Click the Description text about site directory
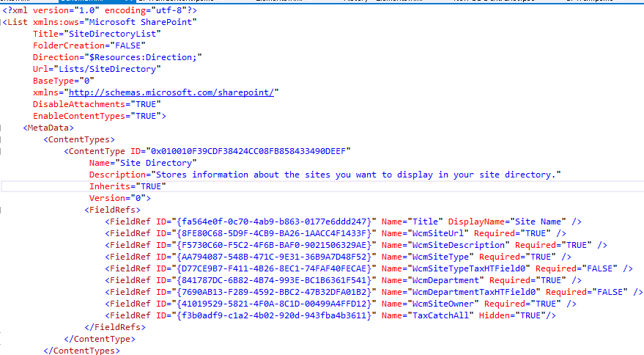The width and height of the screenshot is (644, 355). point(356,175)
